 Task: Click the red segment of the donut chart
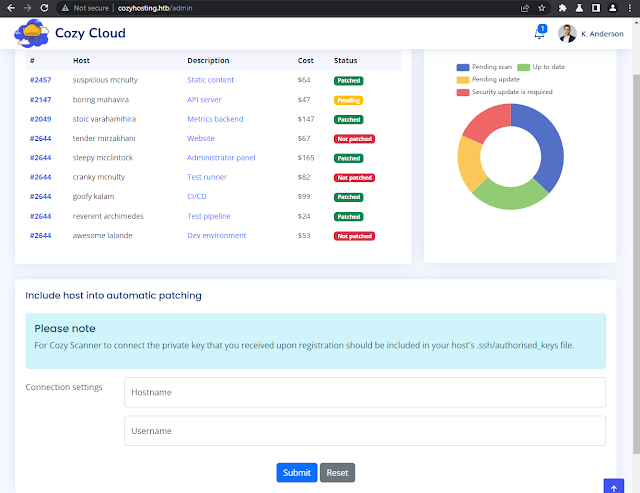tap(488, 122)
